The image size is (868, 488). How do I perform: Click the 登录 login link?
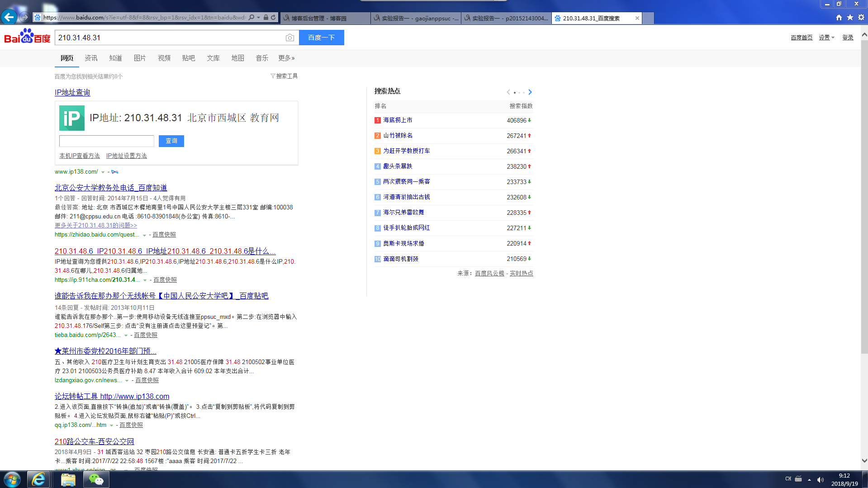click(x=848, y=38)
